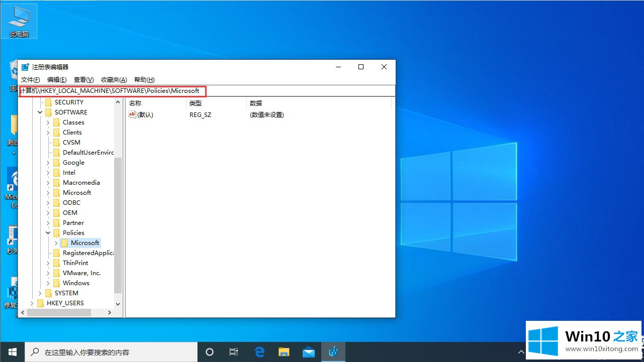Expand the Macromedia key
Image resolution: width=644 pixels, height=362 pixels.
pos(48,183)
